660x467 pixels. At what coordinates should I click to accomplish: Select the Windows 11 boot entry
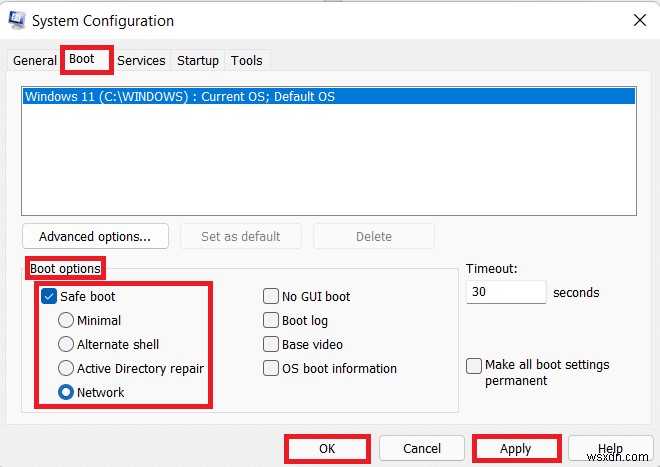click(x=180, y=97)
